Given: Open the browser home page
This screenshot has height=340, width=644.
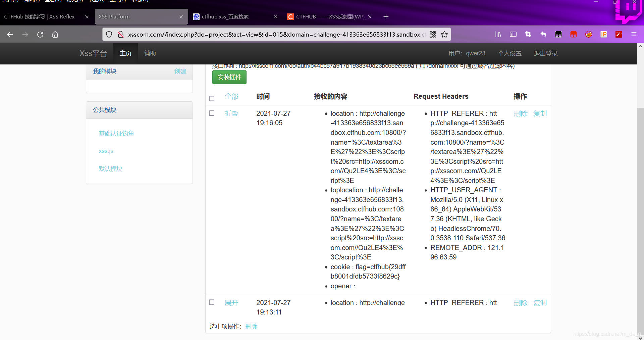Looking at the screenshot, I should pyautogui.click(x=55, y=35).
